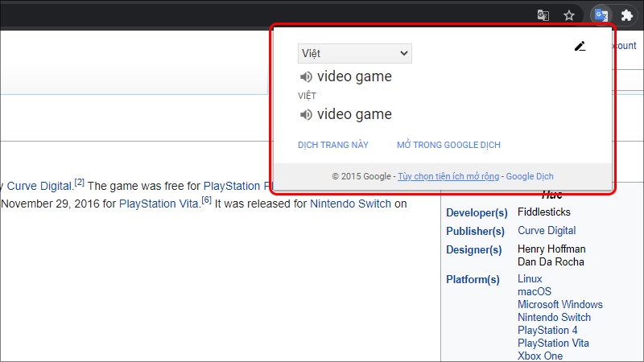The height and width of the screenshot is (362, 644).
Task: Select the 'Dan Da Rocha' designer text
Action: [x=551, y=261]
